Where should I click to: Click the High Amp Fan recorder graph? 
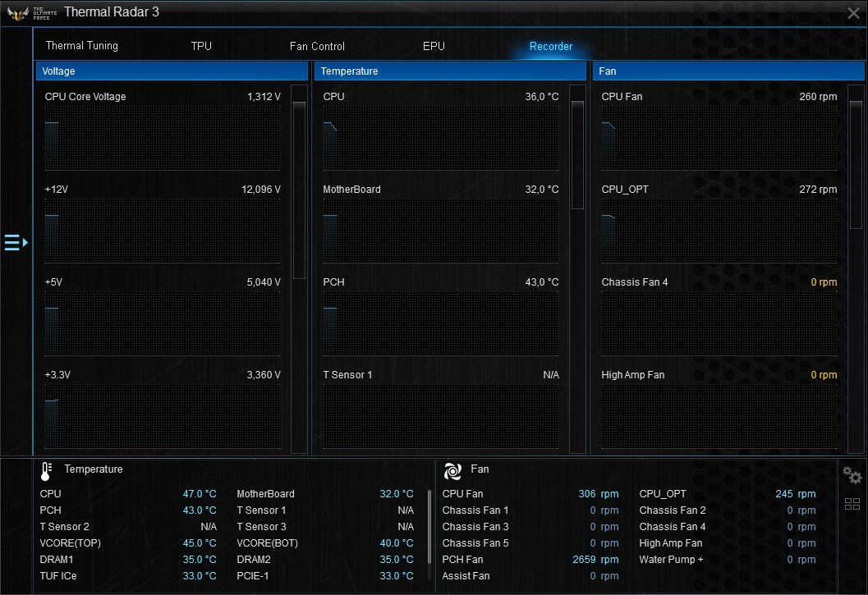coord(719,416)
